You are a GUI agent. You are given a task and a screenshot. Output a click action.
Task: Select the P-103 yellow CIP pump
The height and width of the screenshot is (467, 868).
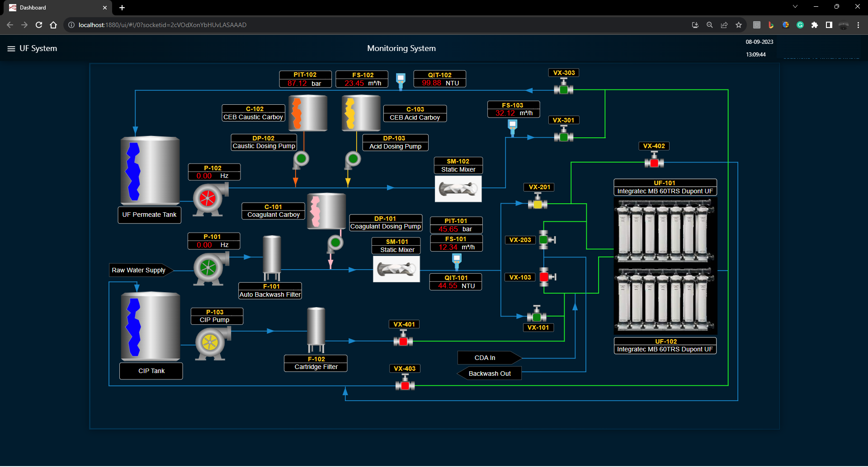coord(210,342)
